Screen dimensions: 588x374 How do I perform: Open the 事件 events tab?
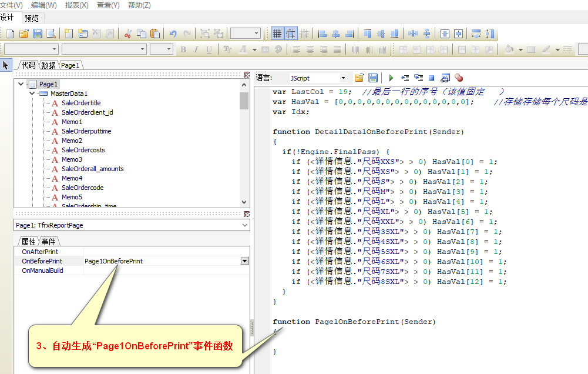coord(48,242)
